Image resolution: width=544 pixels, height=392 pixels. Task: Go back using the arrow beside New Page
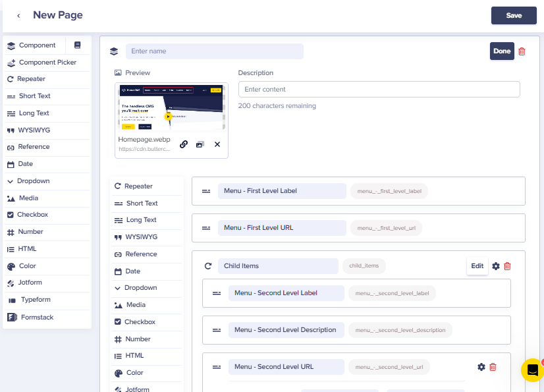18,16
